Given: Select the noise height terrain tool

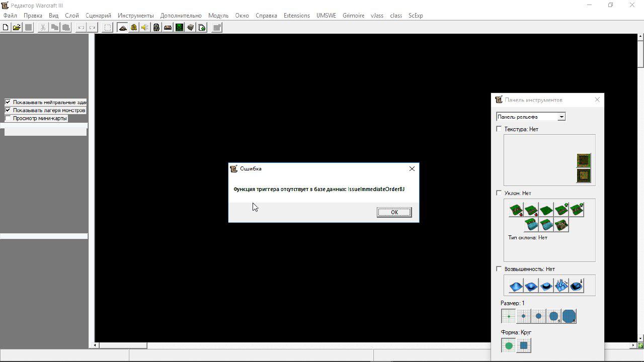Looking at the screenshot, I should click(561, 286).
